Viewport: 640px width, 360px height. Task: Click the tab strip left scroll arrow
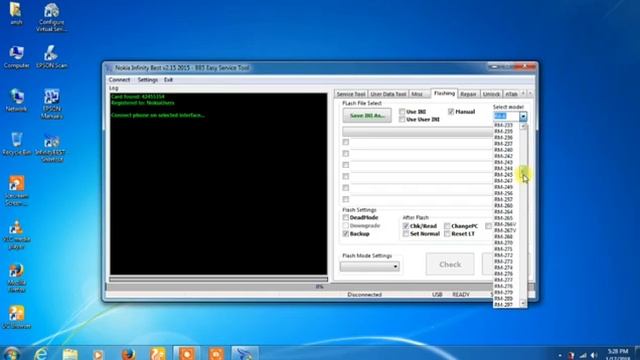(x=523, y=93)
